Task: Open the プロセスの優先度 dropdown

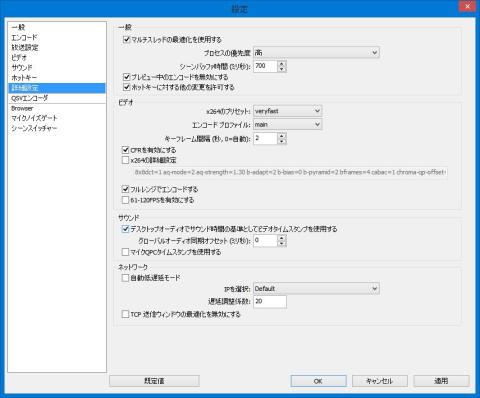Action: (316, 53)
